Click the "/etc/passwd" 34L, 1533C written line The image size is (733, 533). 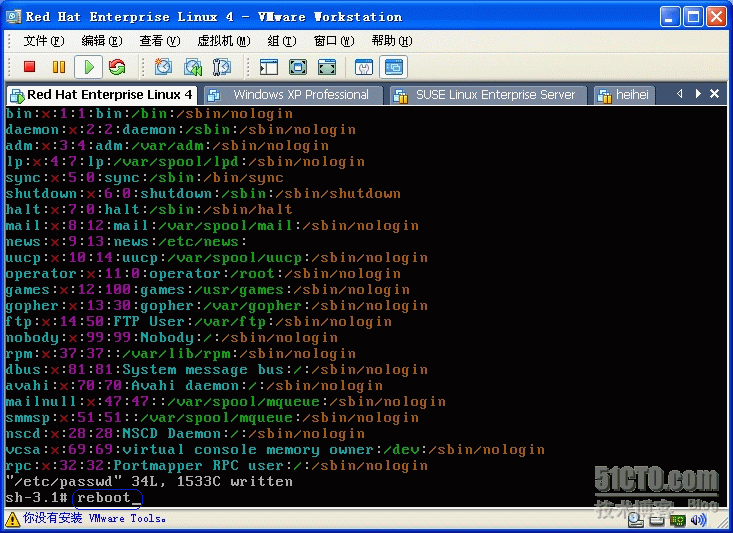(x=149, y=482)
